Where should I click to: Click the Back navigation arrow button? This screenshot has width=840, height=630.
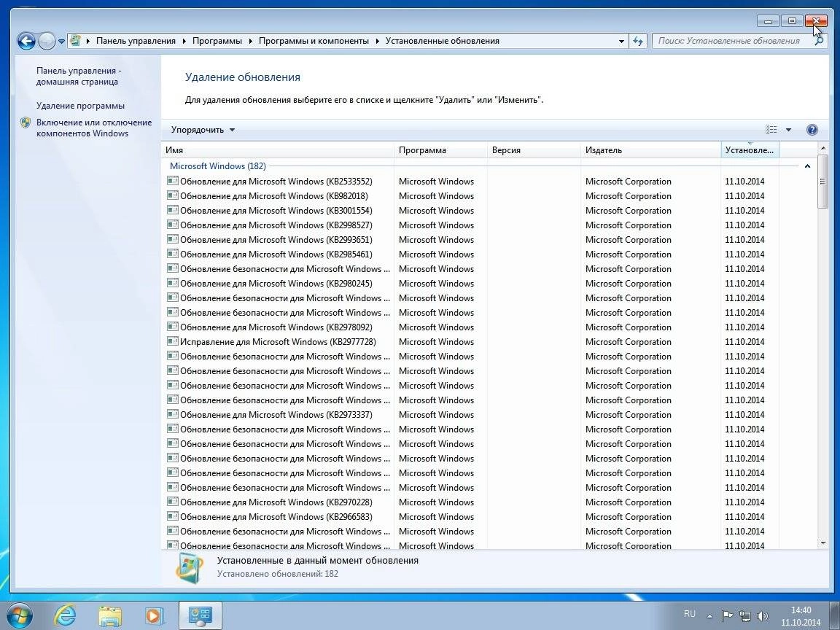(26, 41)
